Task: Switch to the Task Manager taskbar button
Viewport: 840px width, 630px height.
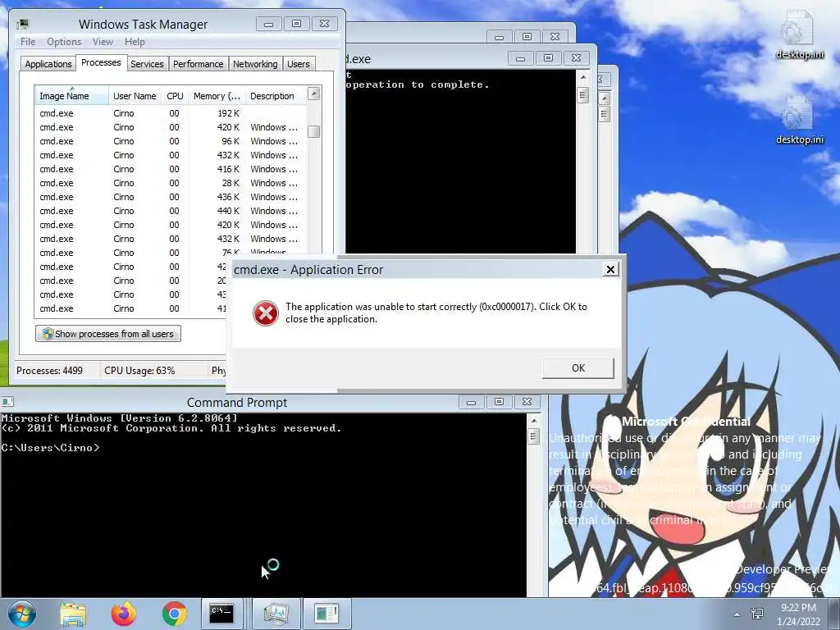Action: [276, 614]
